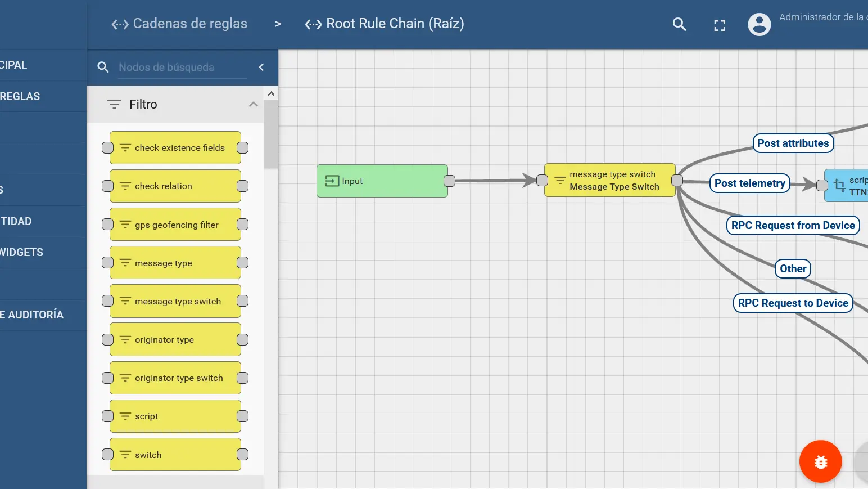This screenshot has height=489, width=868.
Task: Select the Message Type Switch node on canvas
Action: pyautogui.click(x=610, y=181)
